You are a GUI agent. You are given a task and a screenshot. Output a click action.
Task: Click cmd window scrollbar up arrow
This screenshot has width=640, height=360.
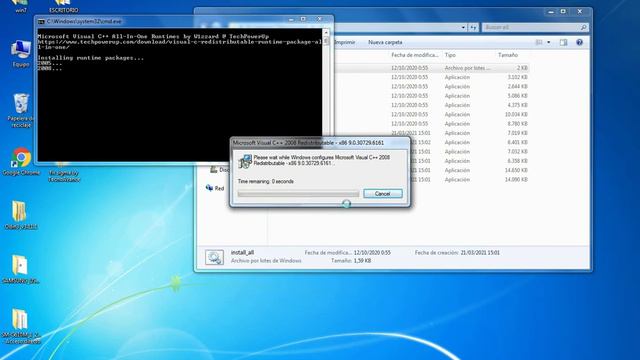(x=326, y=32)
